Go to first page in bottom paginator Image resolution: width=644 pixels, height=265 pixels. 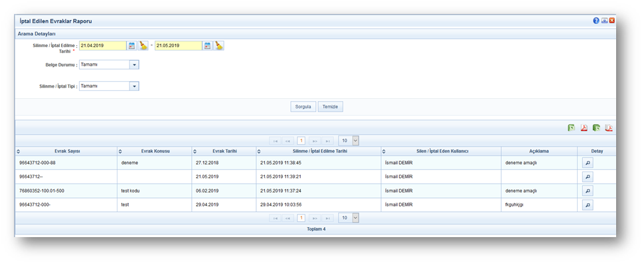[275, 218]
